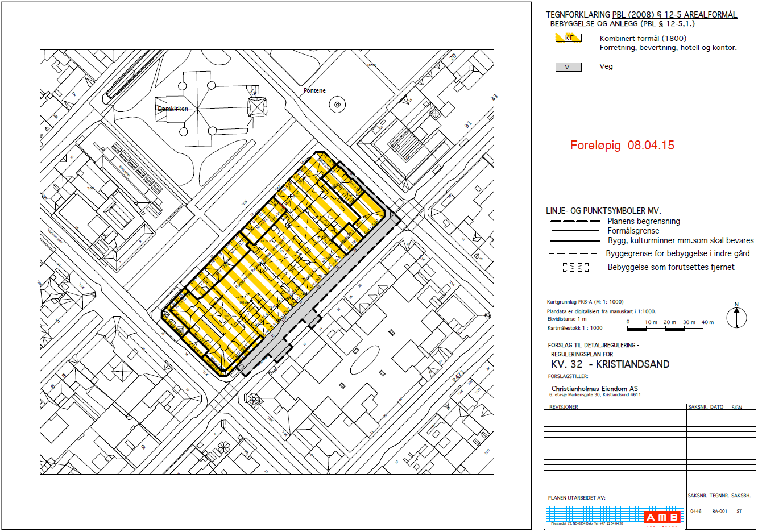
Task: Click the 'Formålsgrense' legend label
Action: (x=633, y=231)
